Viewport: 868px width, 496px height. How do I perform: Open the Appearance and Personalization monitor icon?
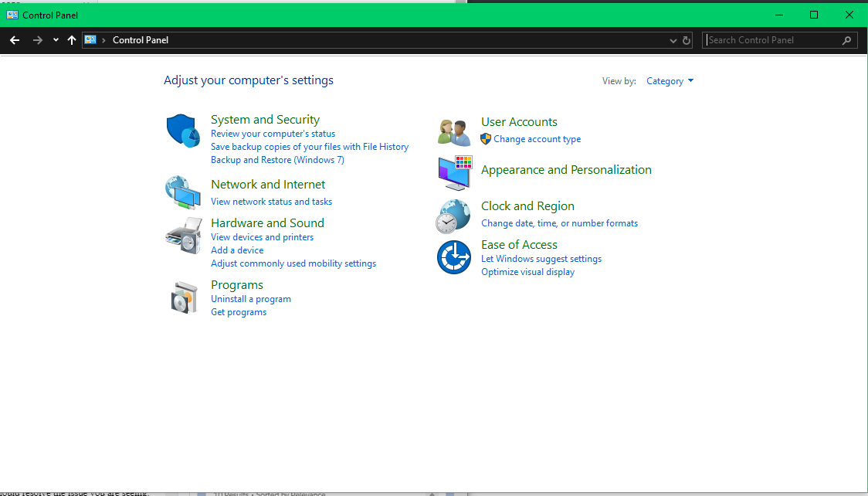coord(455,173)
